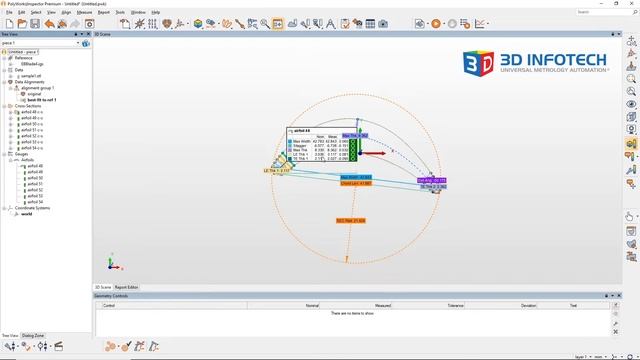The width and height of the screenshot is (640, 360).
Task: Select the Tree View tab at bottom left
Action: (x=10, y=336)
